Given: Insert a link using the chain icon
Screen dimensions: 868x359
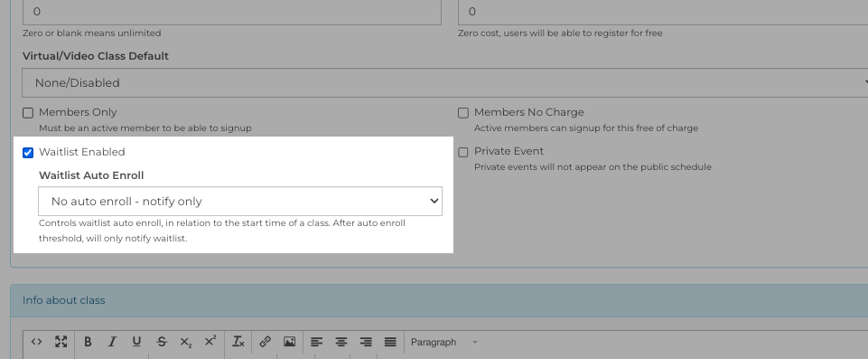Looking at the screenshot, I should 265,342.
